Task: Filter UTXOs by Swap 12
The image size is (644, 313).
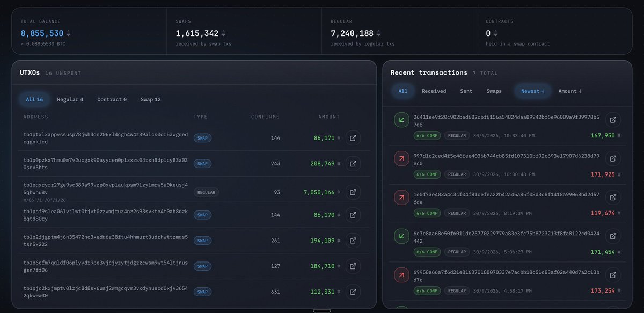Action: point(151,99)
